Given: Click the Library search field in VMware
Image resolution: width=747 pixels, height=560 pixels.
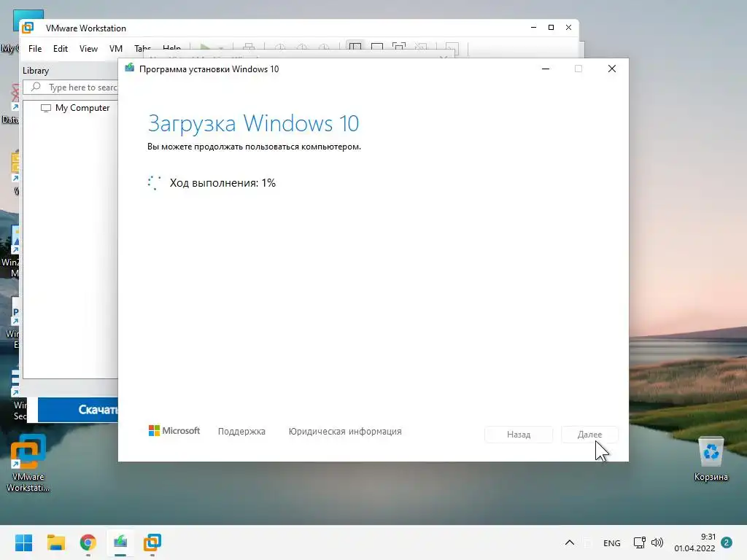Looking at the screenshot, I should [71, 87].
